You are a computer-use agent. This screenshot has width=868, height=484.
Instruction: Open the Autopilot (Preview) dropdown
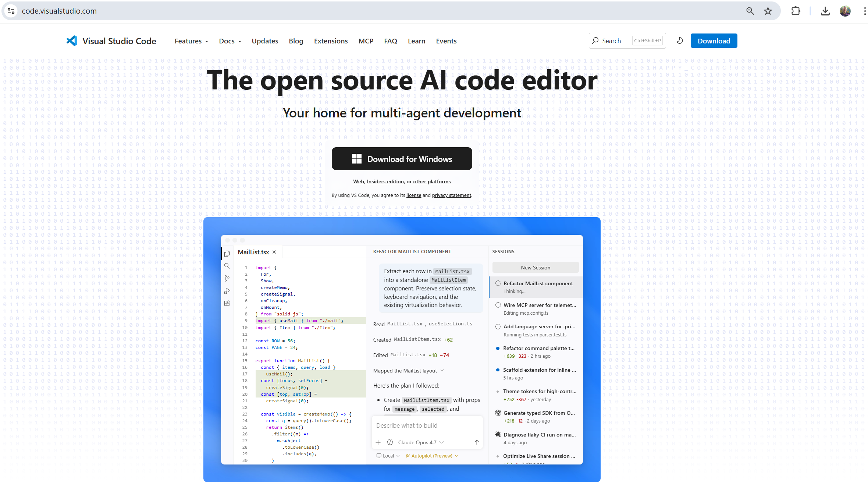(432, 456)
